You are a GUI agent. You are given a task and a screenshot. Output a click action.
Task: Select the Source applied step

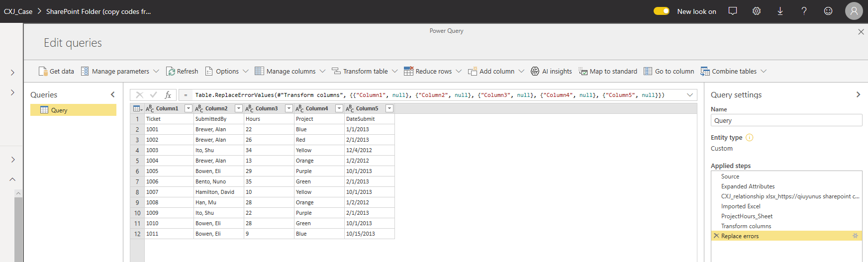click(x=786, y=176)
